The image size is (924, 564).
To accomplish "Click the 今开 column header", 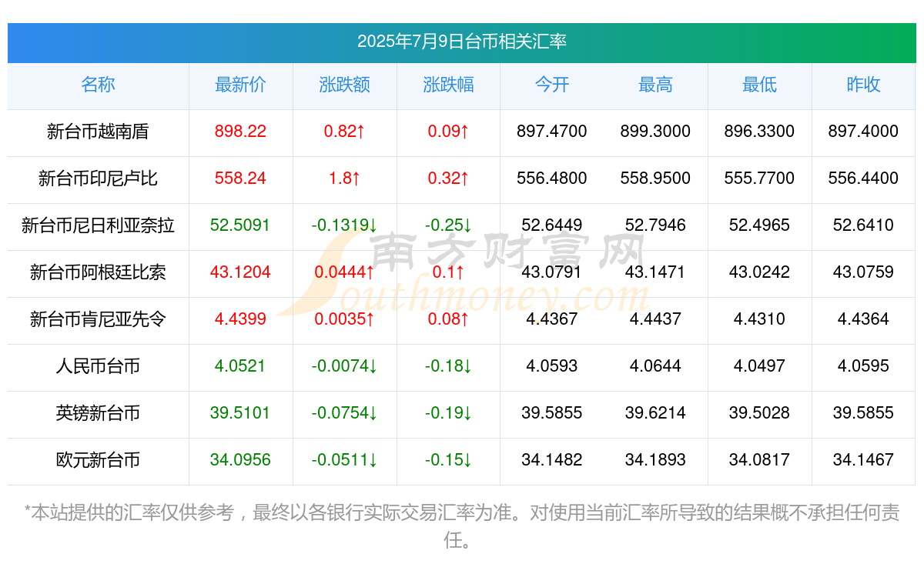I will [552, 85].
